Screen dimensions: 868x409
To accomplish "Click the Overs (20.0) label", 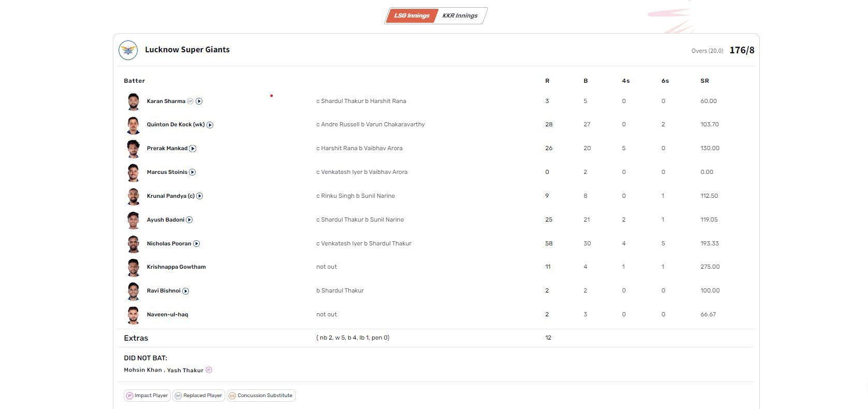I will (707, 51).
